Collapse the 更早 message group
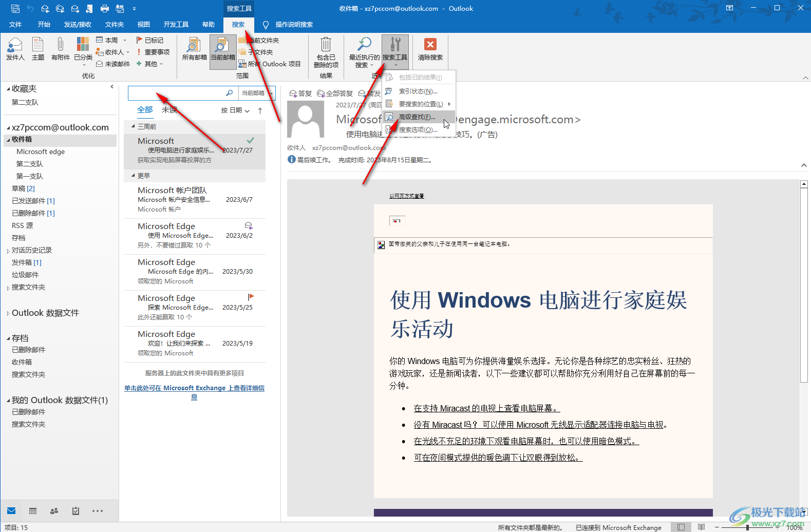The width and height of the screenshot is (811, 532). pyautogui.click(x=133, y=176)
